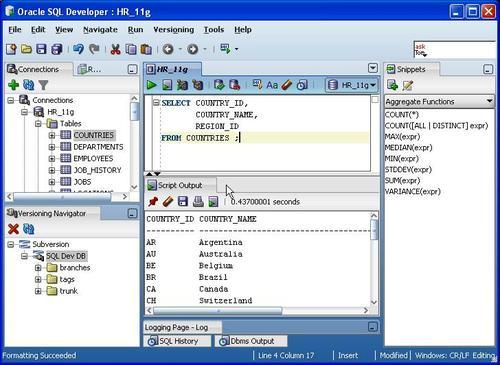Click the Edit Snippets pencil icon
The height and width of the screenshot is (365, 500).
point(408,85)
